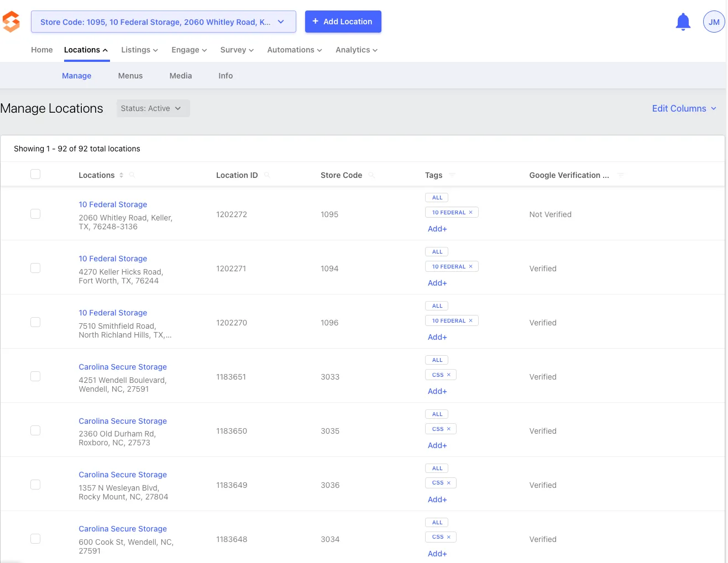The image size is (728, 563).
Task: Expand the Analytics menu
Action: pyautogui.click(x=357, y=50)
